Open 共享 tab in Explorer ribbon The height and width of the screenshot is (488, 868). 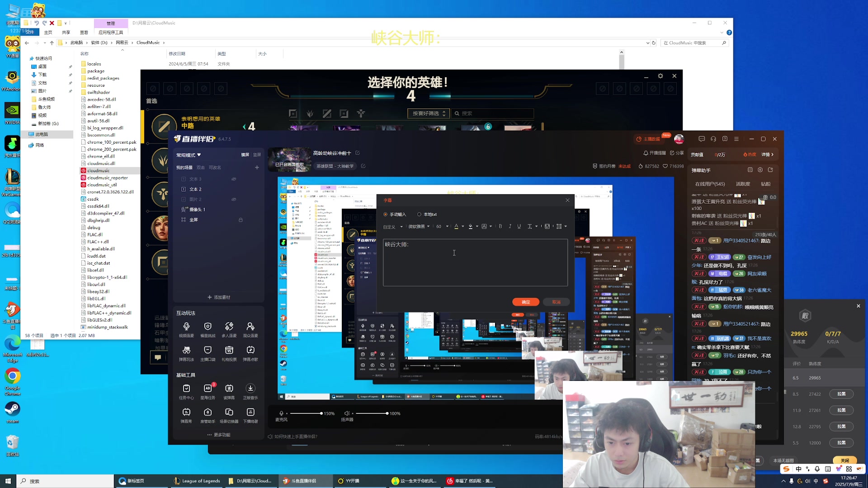[66, 32]
